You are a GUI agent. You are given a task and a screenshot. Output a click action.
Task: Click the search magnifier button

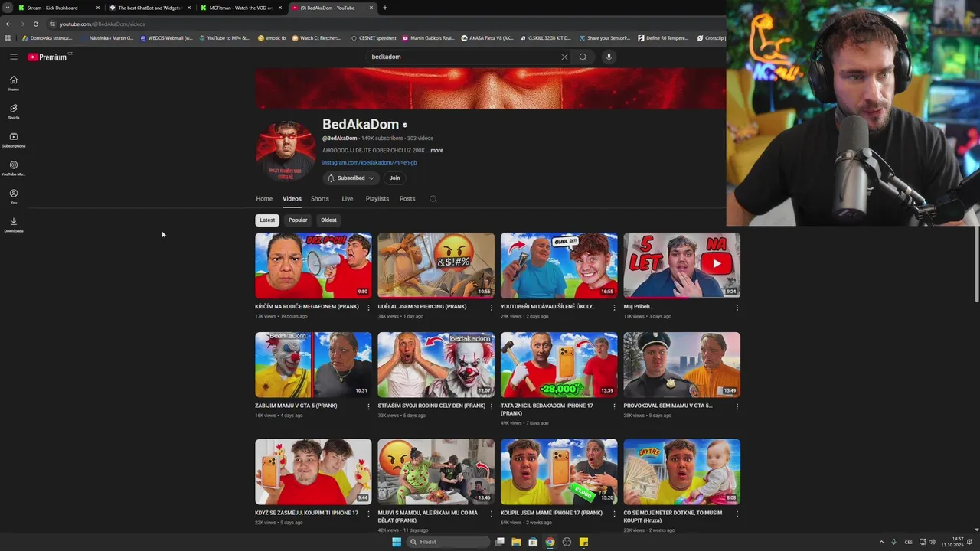click(583, 57)
